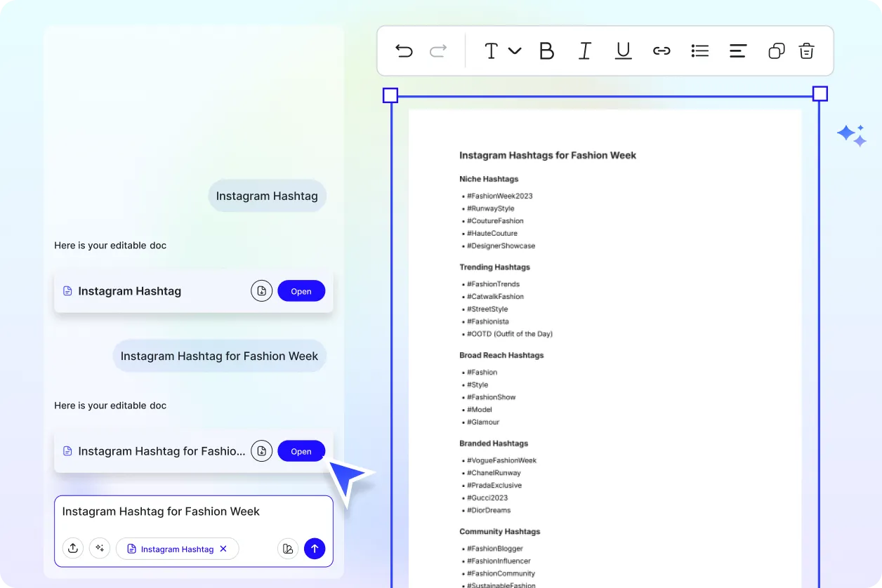Delete the selected block with trash icon
Viewport: 882px width, 588px height.
806,51
